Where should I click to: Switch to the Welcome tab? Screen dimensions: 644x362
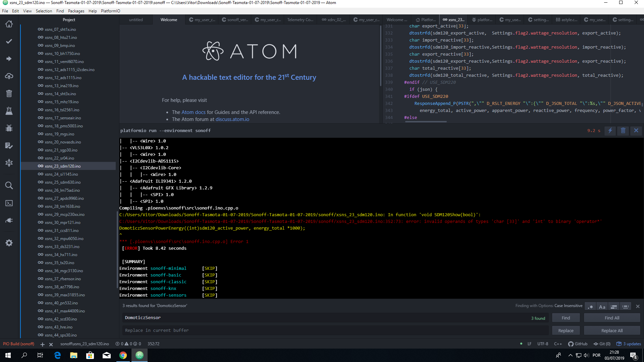click(x=168, y=19)
